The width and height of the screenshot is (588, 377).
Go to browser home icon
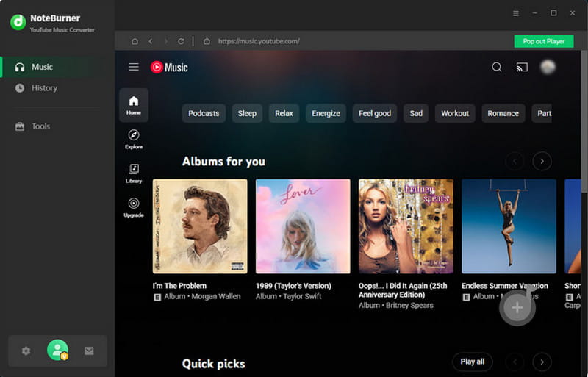click(x=135, y=41)
